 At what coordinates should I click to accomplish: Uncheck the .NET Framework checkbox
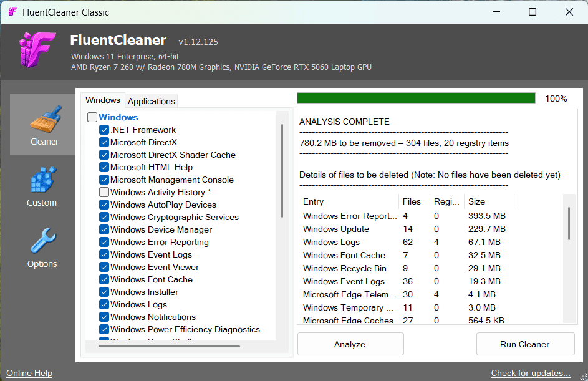click(x=104, y=130)
